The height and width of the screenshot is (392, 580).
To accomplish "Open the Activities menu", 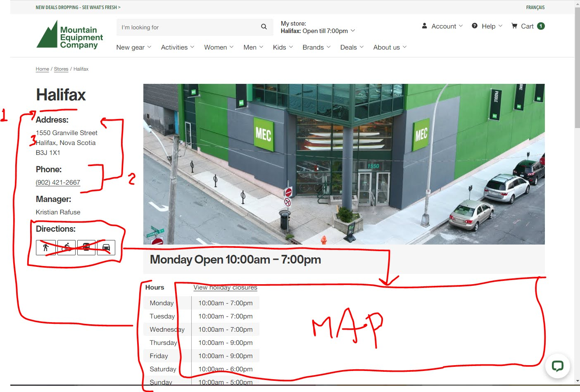I will pos(177,47).
